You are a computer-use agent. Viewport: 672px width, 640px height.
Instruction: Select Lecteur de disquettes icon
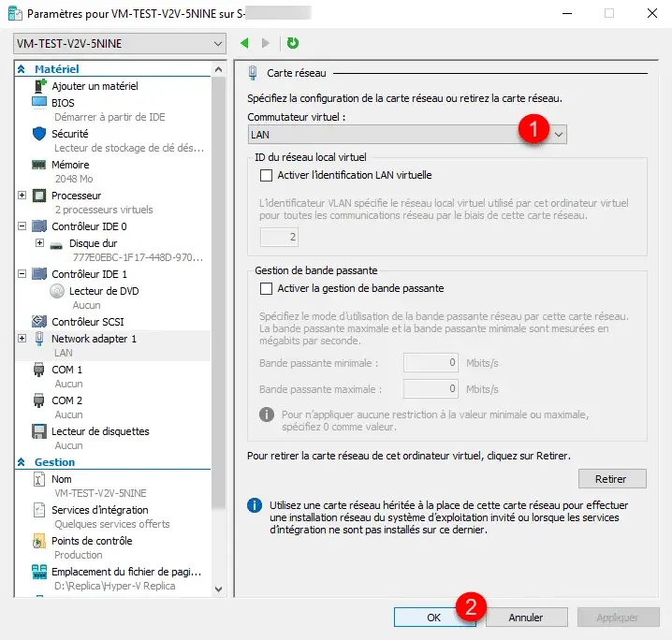pos(39,431)
